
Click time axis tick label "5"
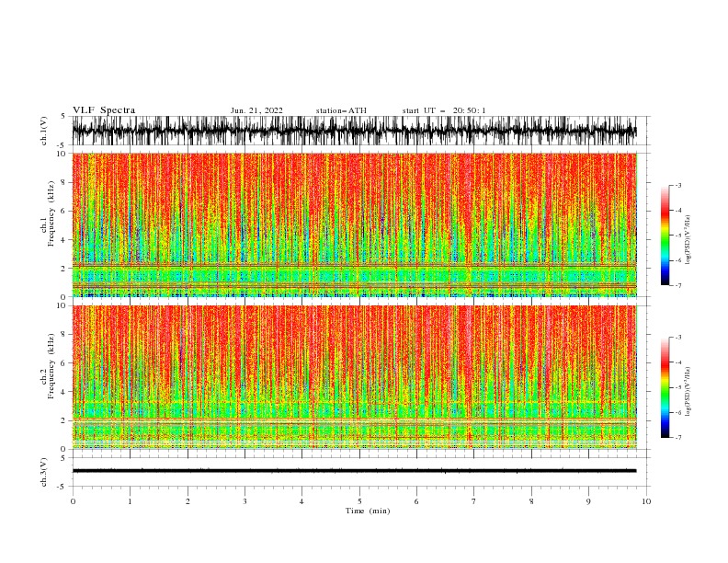(359, 501)
